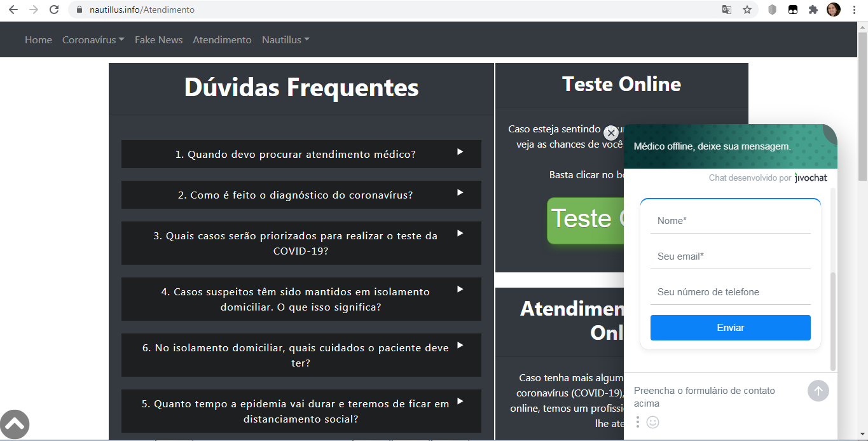Open the DuckDuckGo extension icon
Viewport: 868px width, 441px height.
[792, 10]
